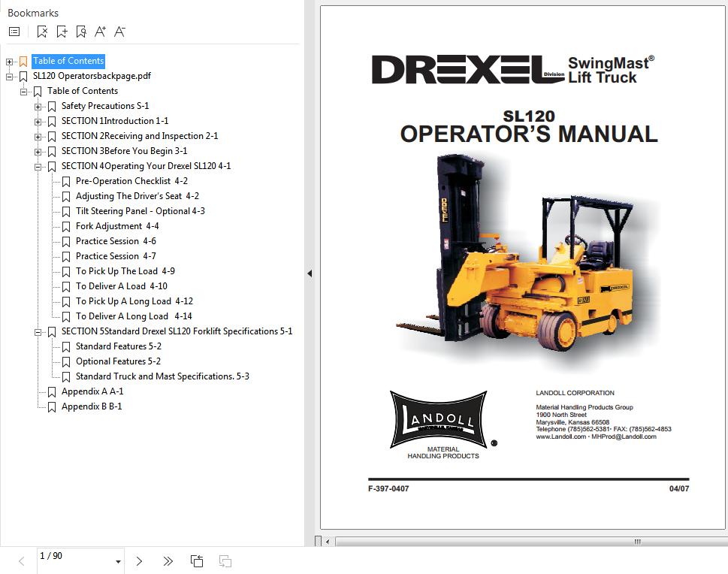
Task: Jump to the last page double-arrow
Action: [x=168, y=561]
